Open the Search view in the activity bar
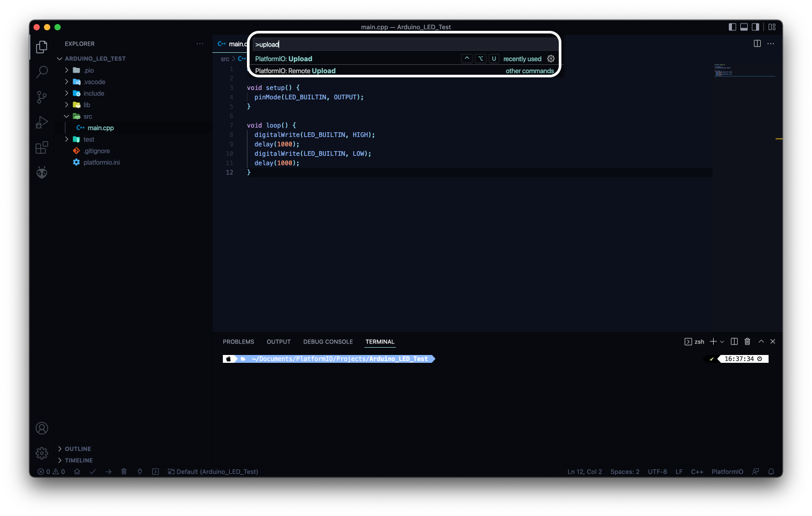Screen dimensions: 812x516 coord(42,72)
